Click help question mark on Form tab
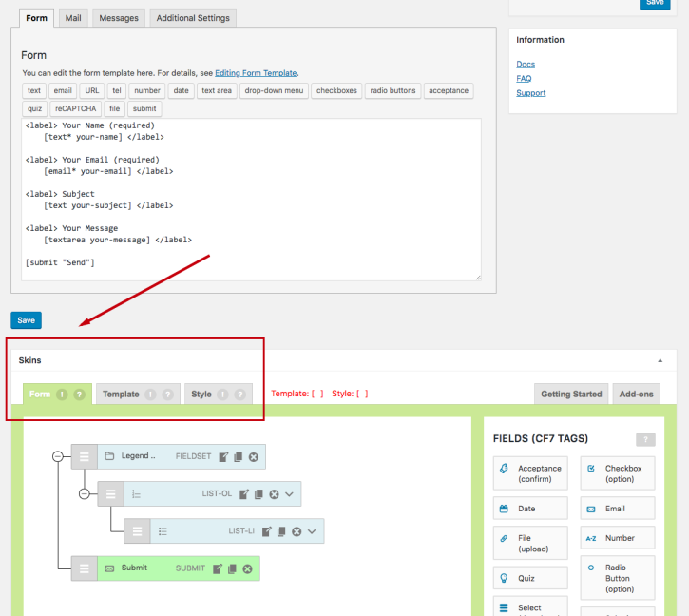 (x=79, y=395)
